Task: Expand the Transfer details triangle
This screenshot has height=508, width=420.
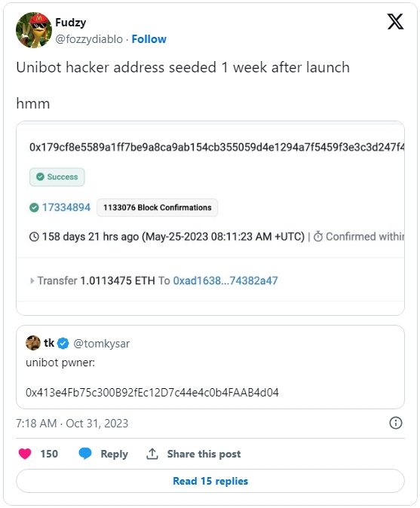Action: pyautogui.click(x=32, y=281)
